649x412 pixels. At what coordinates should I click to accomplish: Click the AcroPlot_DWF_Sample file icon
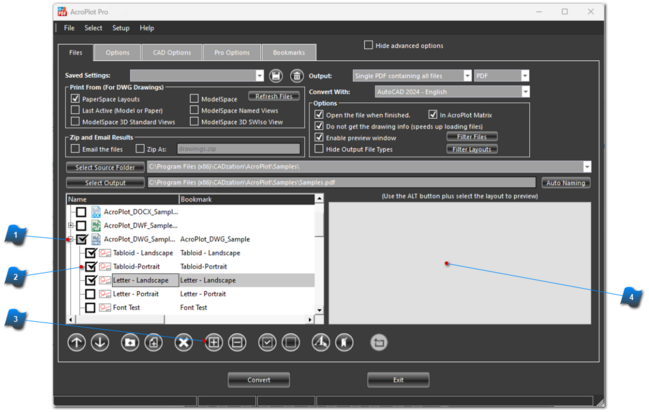(x=96, y=226)
